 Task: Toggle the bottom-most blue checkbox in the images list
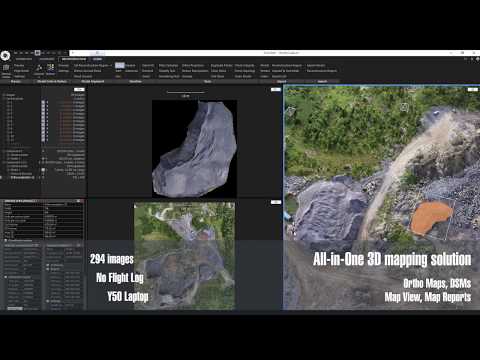(x=43, y=140)
